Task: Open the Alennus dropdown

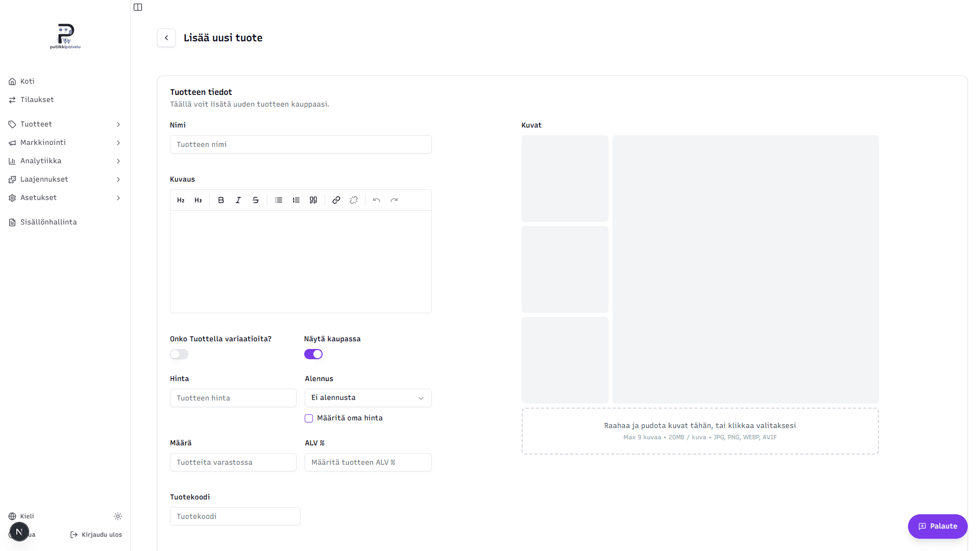Action: (368, 398)
